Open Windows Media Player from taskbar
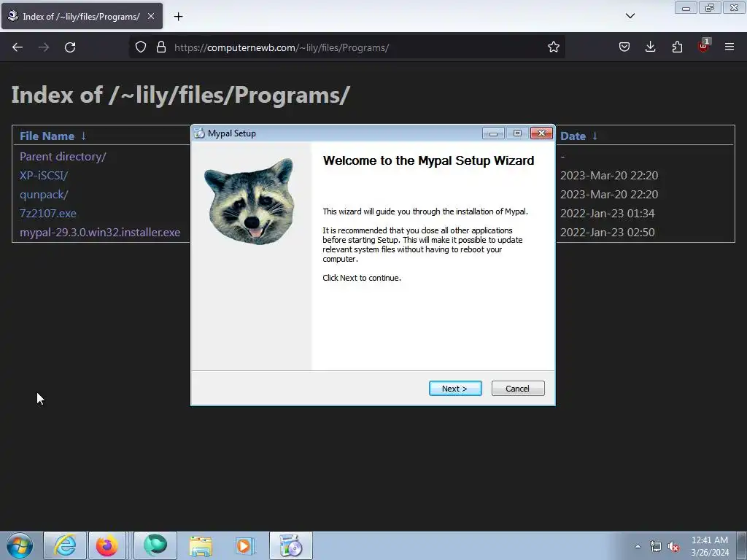 [x=245, y=545]
